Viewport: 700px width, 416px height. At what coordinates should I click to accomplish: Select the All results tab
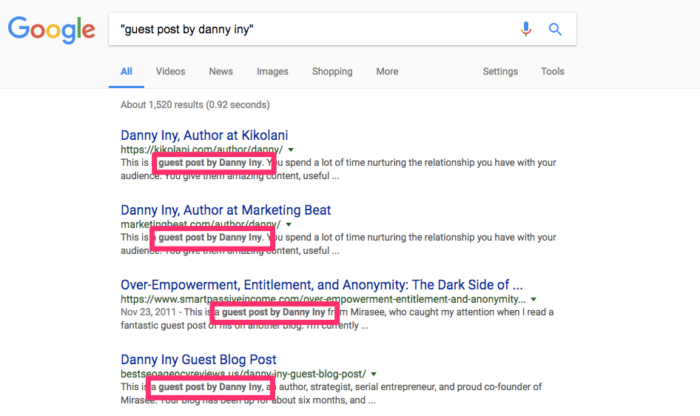click(126, 71)
